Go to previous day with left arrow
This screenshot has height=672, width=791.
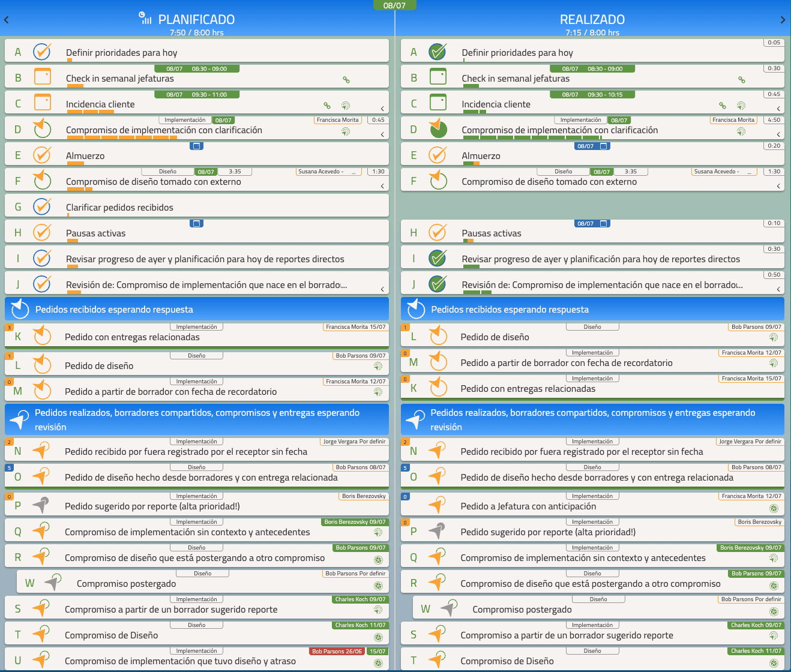point(6,20)
